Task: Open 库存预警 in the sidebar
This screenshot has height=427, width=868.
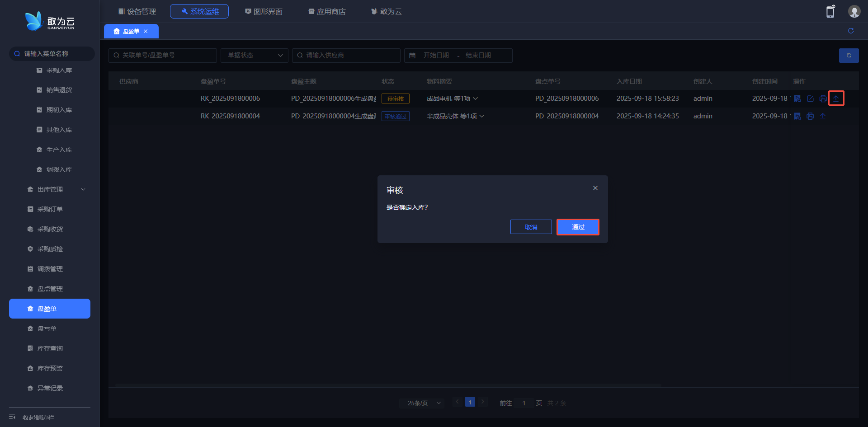Action: pyautogui.click(x=50, y=368)
